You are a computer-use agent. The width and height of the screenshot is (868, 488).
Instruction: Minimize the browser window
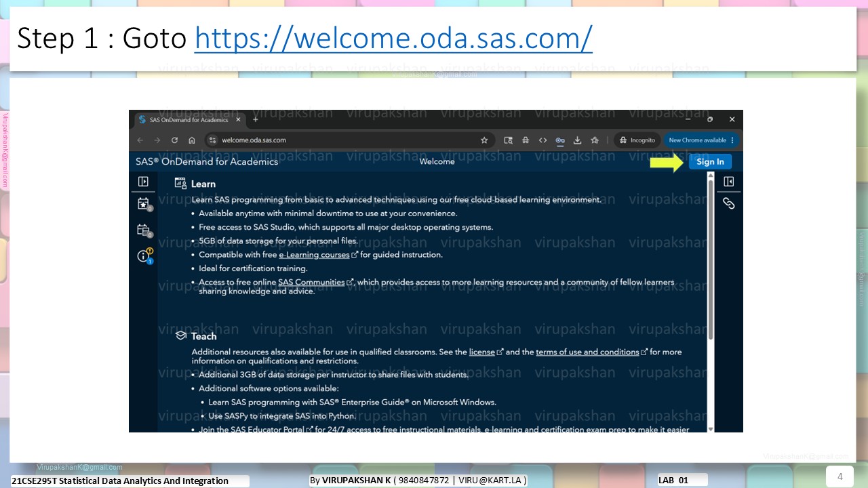(x=689, y=119)
